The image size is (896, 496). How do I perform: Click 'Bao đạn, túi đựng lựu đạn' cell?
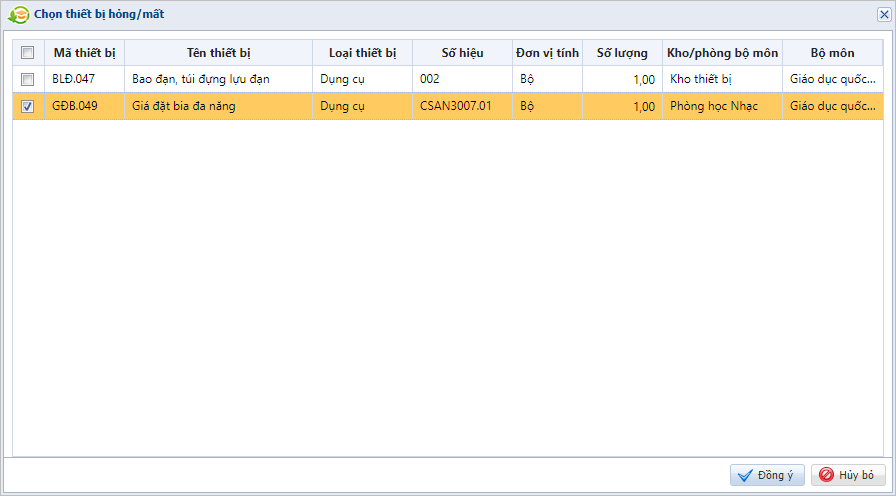pyautogui.click(x=219, y=79)
